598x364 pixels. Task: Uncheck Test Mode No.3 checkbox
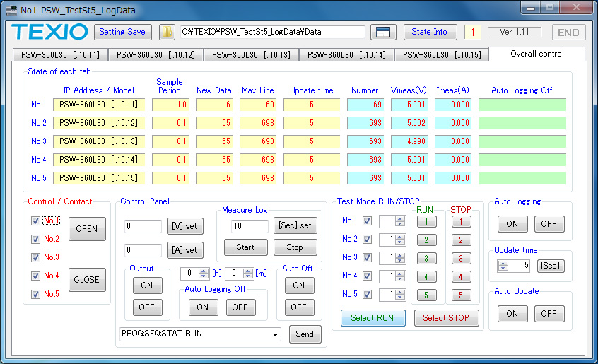(x=368, y=257)
